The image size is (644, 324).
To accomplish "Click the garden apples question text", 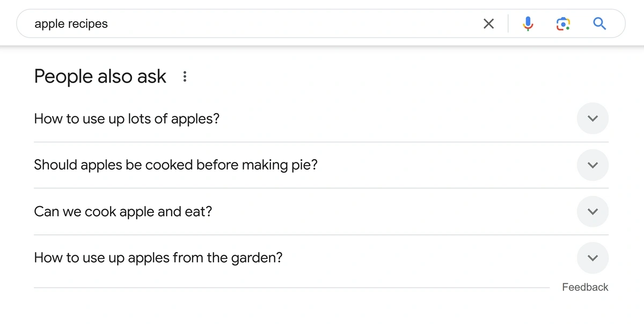I will click(x=158, y=257).
